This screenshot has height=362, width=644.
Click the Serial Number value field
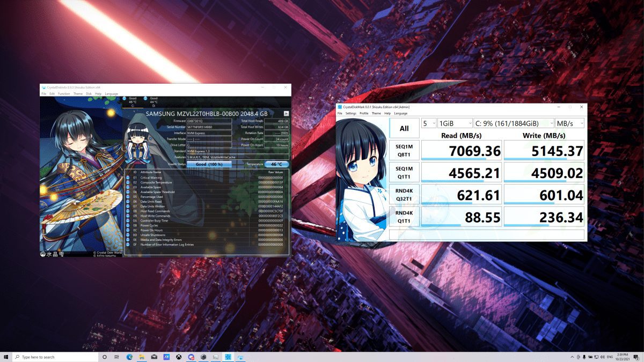click(x=209, y=127)
